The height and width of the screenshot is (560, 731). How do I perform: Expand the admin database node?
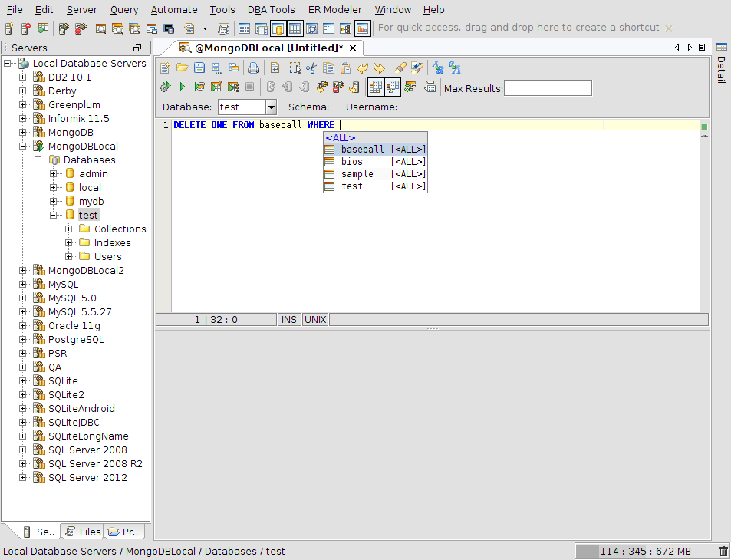click(x=54, y=173)
